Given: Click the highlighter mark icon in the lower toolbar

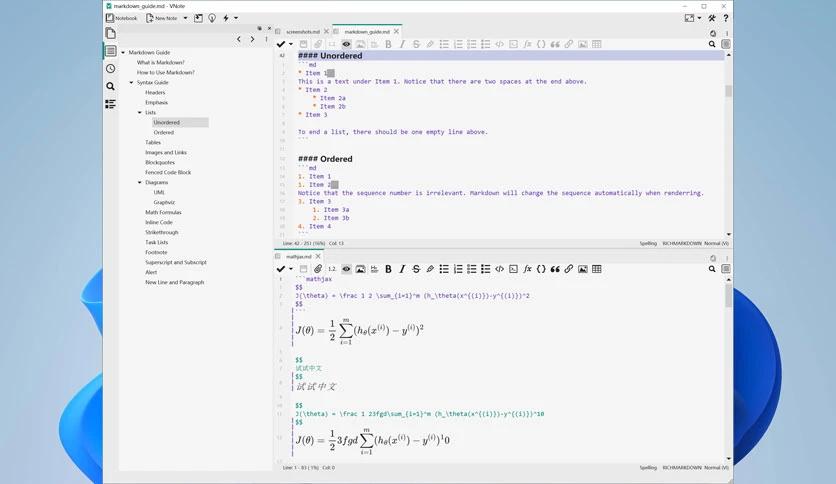Looking at the screenshot, I should point(430,269).
